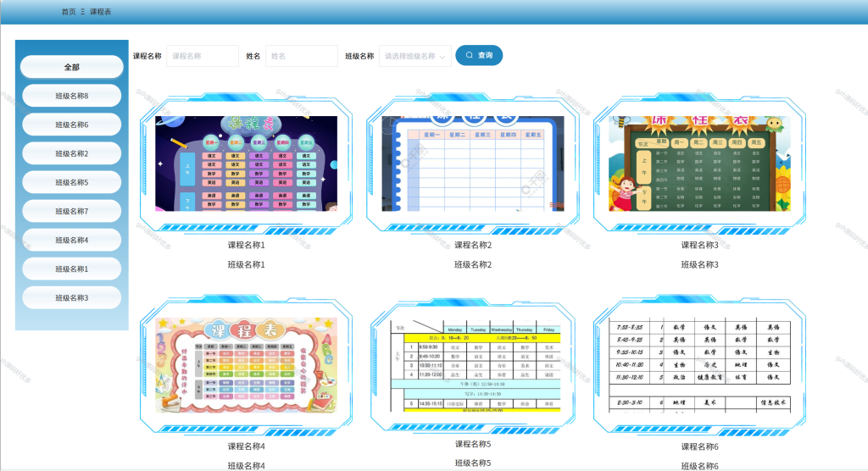
Task: Click the search magnifier icon in 查询 button
Action: (470, 55)
